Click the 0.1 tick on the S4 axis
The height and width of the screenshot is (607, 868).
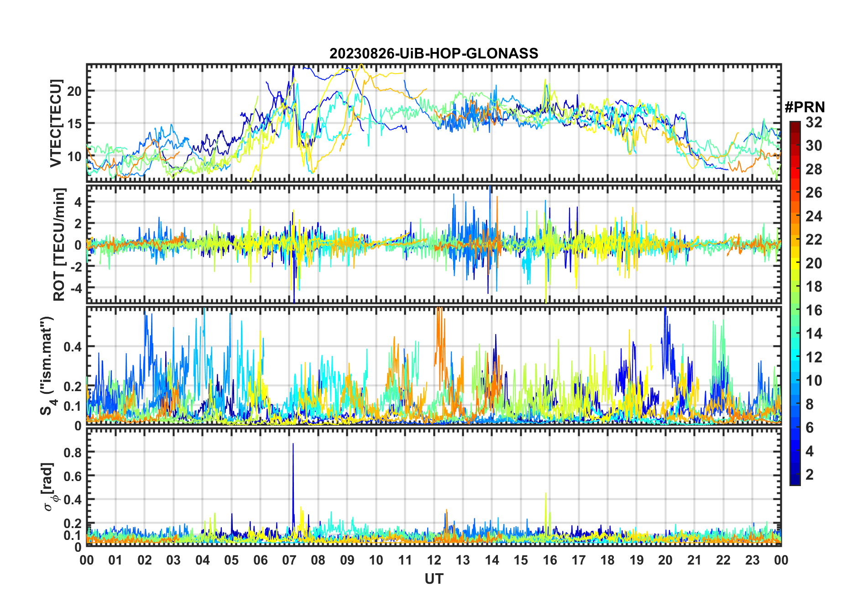click(x=73, y=406)
